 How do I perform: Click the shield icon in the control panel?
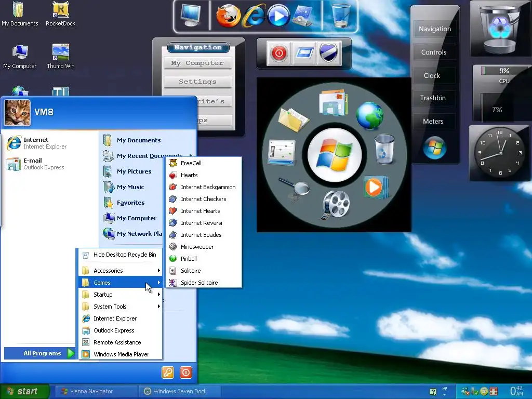(328, 53)
